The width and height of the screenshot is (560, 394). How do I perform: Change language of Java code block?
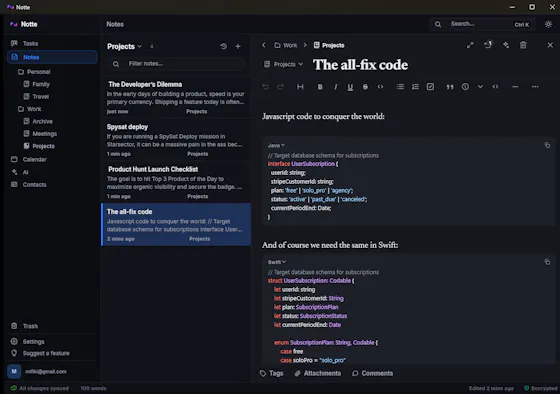click(276, 145)
